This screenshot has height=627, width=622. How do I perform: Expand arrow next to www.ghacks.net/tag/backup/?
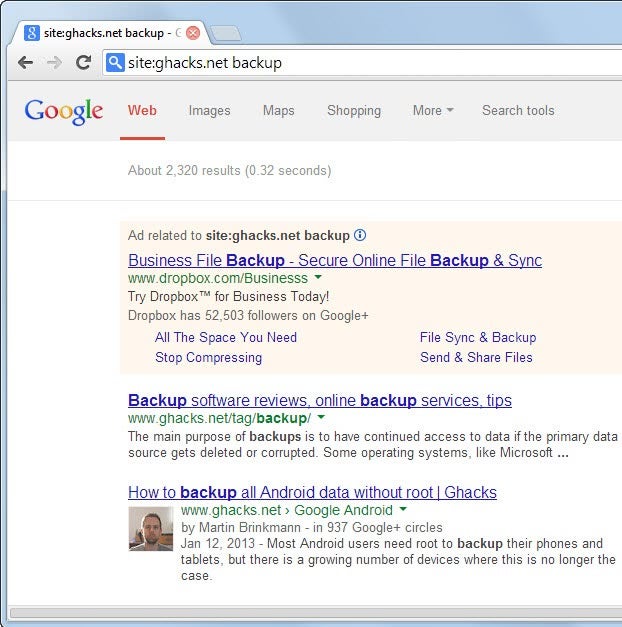pyautogui.click(x=321, y=417)
